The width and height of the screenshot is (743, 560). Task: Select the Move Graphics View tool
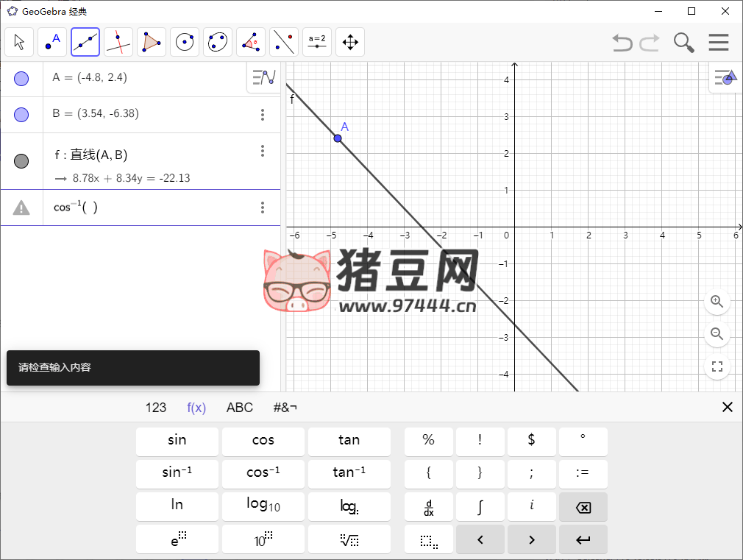click(349, 42)
